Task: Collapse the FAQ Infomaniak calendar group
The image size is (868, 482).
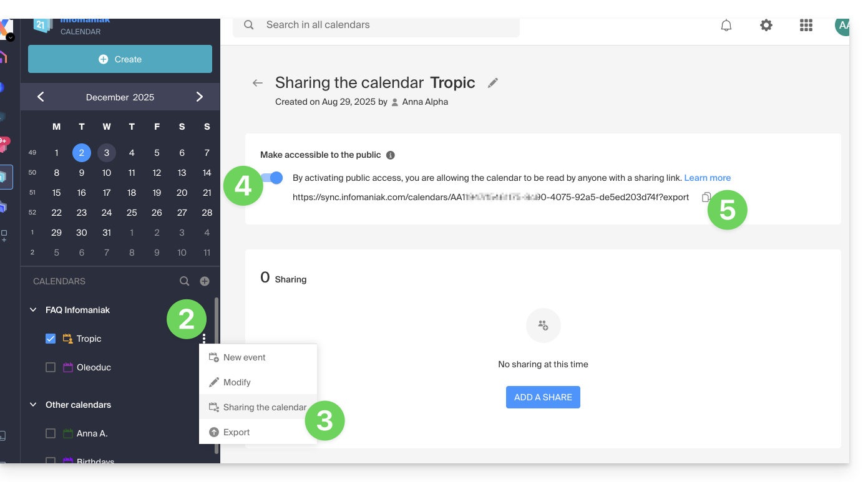Action: coord(34,310)
